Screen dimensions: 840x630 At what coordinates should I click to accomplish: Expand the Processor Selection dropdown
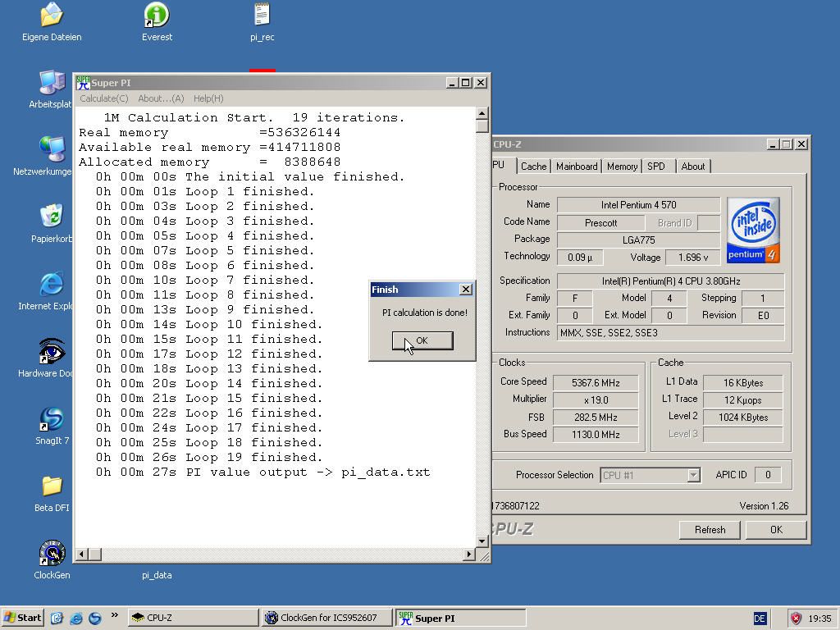(x=693, y=475)
